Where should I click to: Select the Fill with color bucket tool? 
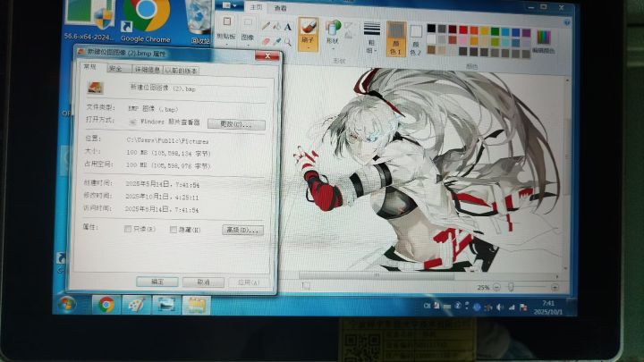click(x=276, y=27)
